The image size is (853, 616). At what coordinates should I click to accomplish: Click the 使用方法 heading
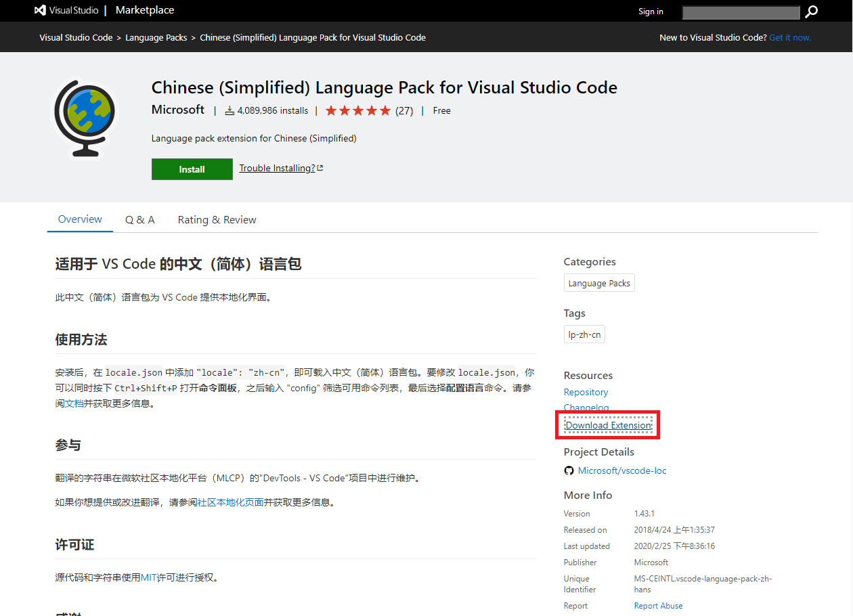(x=81, y=339)
